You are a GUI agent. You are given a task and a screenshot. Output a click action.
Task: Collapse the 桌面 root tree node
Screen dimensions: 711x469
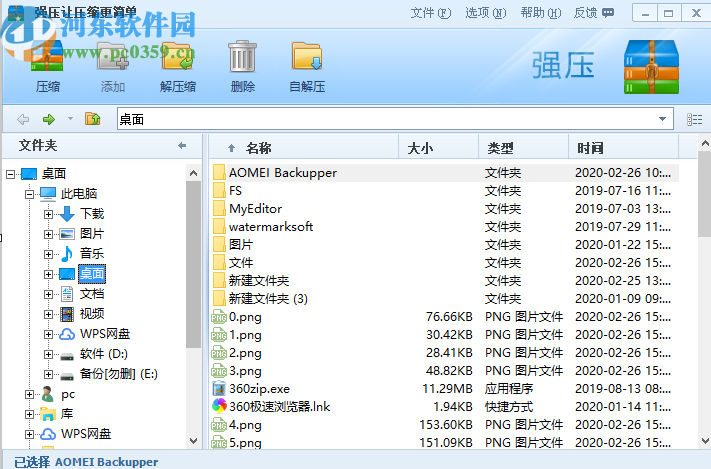[10, 174]
